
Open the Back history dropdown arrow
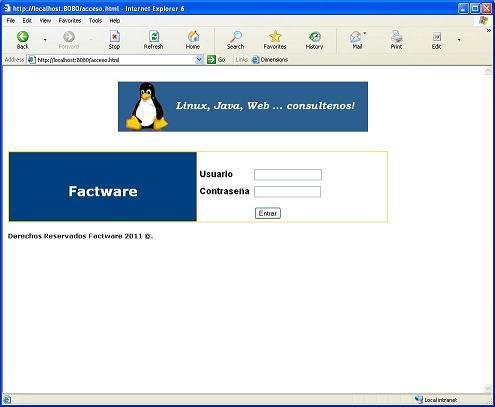(x=45, y=40)
